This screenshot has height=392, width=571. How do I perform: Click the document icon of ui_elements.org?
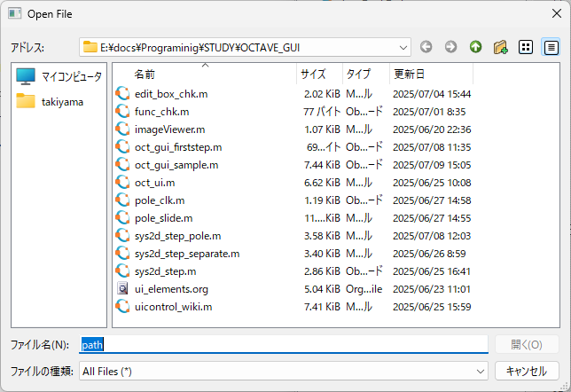click(x=122, y=289)
